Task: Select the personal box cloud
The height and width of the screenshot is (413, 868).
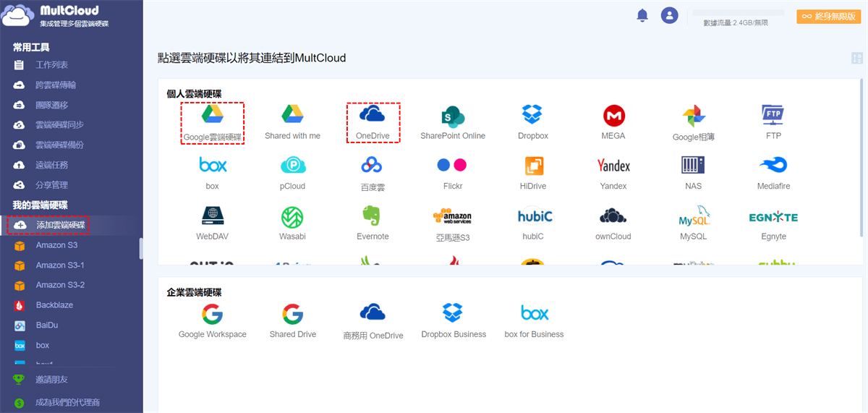Action: (212, 173)
